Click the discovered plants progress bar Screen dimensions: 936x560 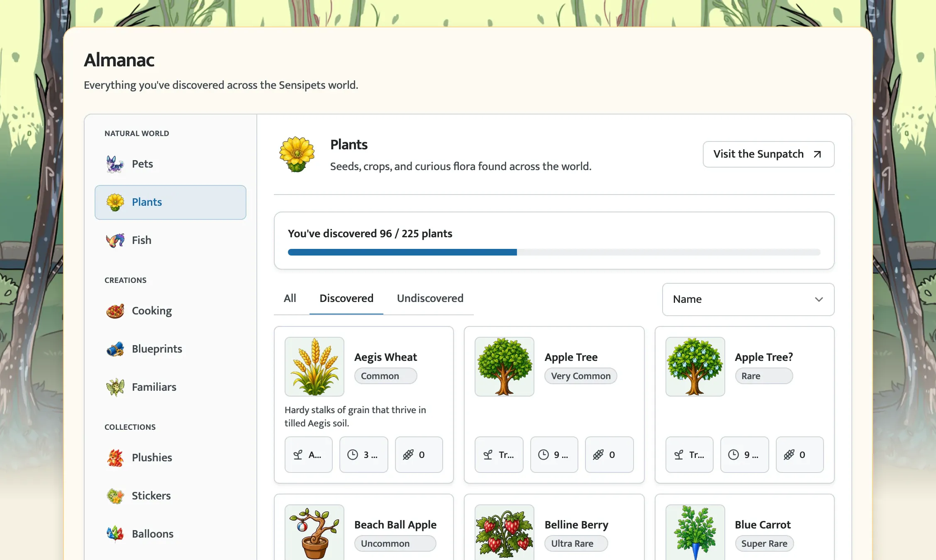click(x=554, y=252)
